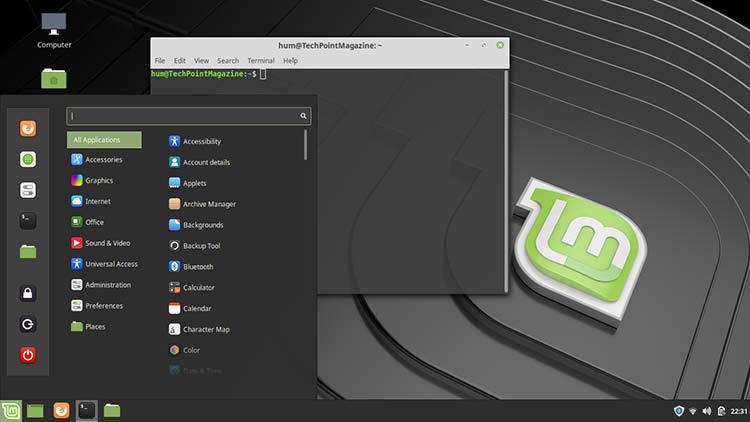The width and height of the screenshot is (750, 422).
Task: Open the Wi-Fi network tray icon
Action: (x=693, y=411)
